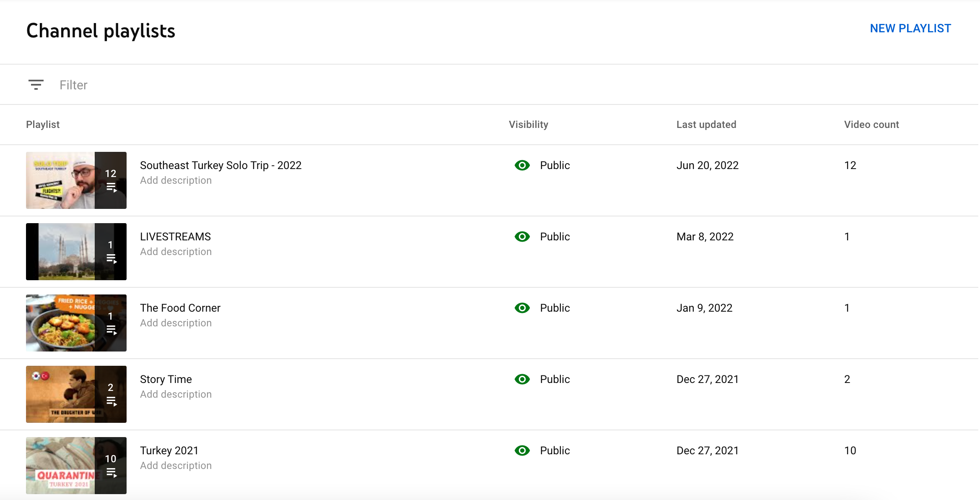The height and width of the screenshot is (500, 980).
Task: Open Southeast Turkey Solo Trip - 2022 title
Action: point(220,165)
